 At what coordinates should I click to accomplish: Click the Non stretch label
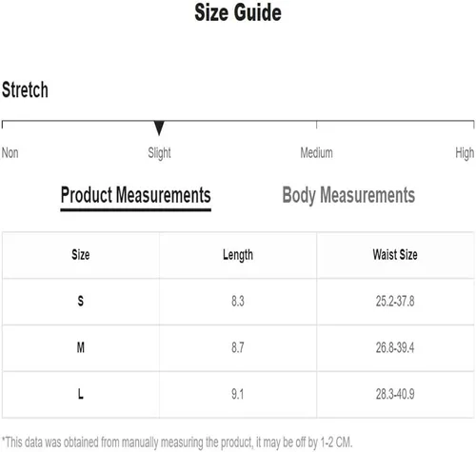pos(10,153)
